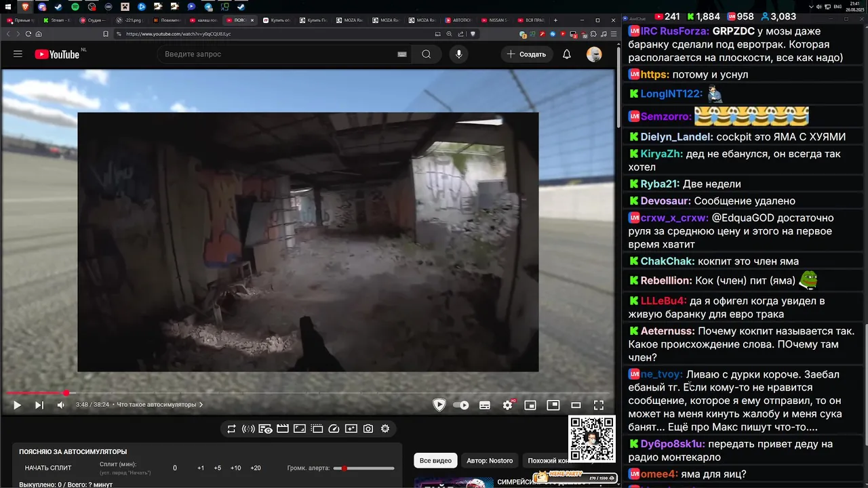Screen dimensions: 868x488
Task: Play the video with the play button
Action: 17,405
